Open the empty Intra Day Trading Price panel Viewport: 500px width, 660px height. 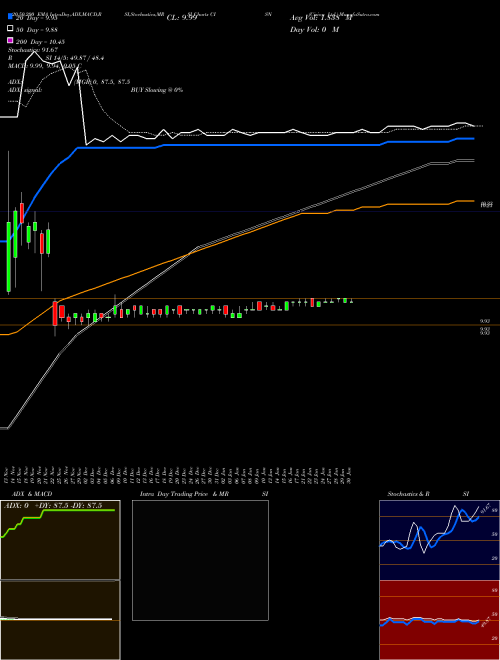[200, 560]
